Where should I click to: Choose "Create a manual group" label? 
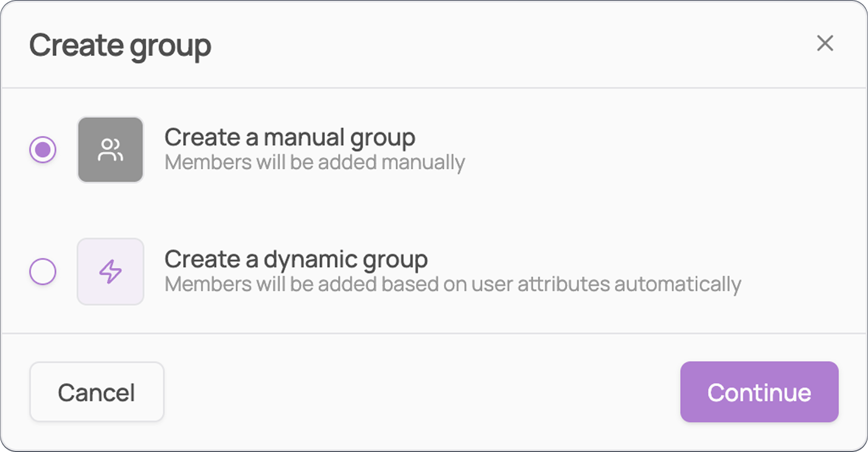tap(290, 138)
